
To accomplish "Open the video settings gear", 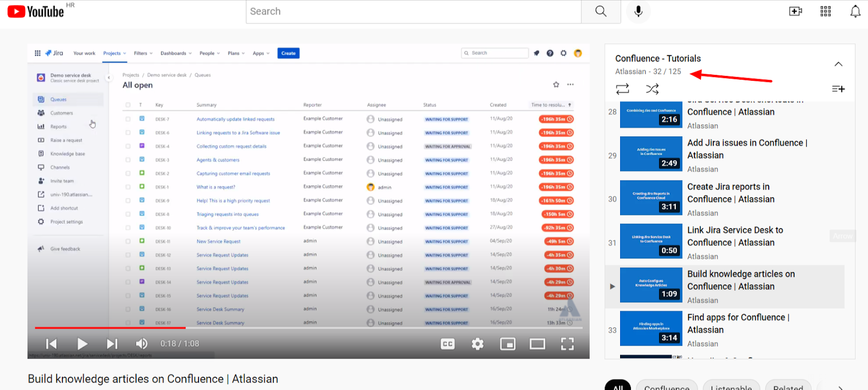I will (477, 344).
